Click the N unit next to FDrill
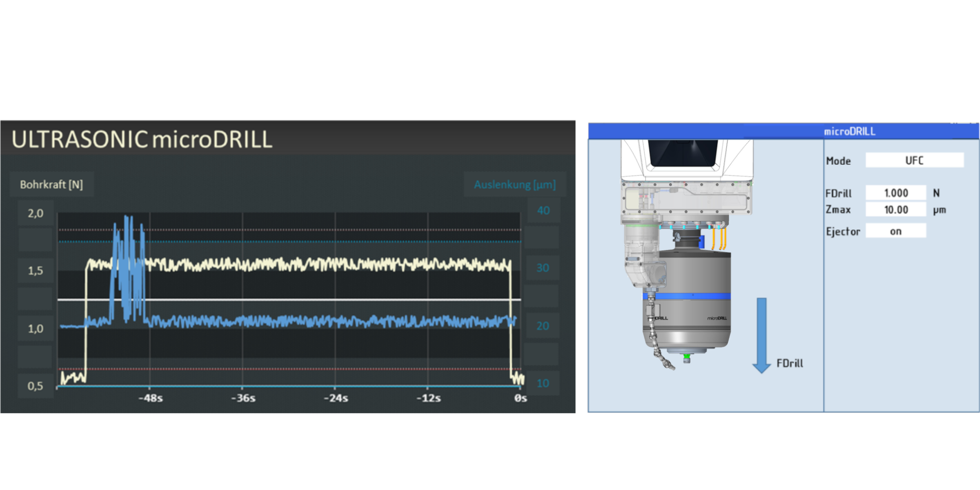The image size is (980, 490). click(x=936, y=193)
